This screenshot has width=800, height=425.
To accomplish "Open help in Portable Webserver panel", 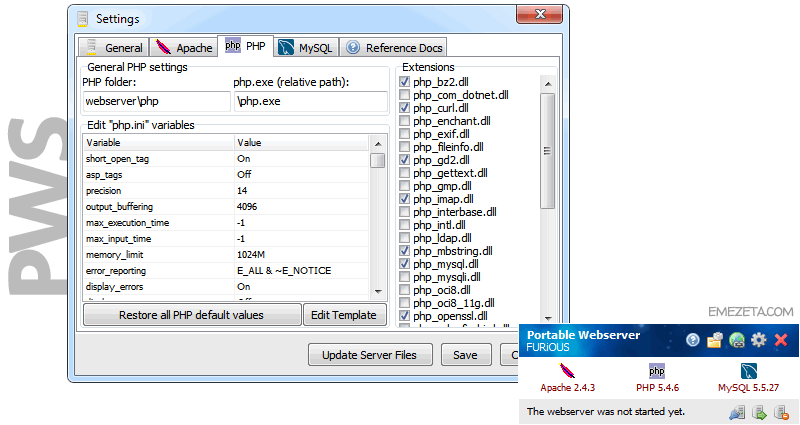I will point(692,340).
